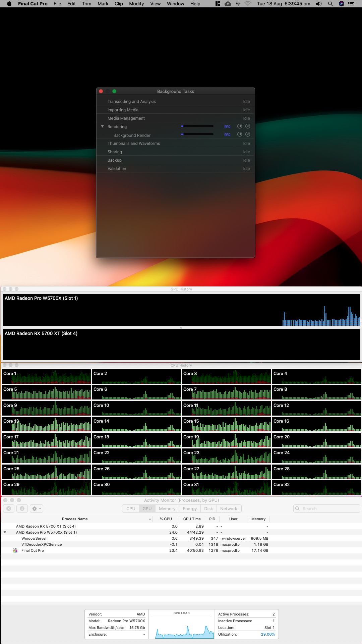The width and height of the screenshot is (362, 644).
Task: Switch to the CPU tab
Action: [x=131, y=508]
